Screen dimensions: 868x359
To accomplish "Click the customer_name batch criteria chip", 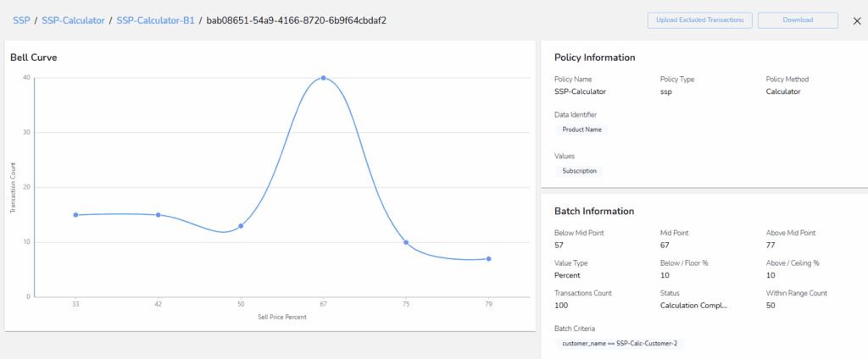I will coord(620,343).
